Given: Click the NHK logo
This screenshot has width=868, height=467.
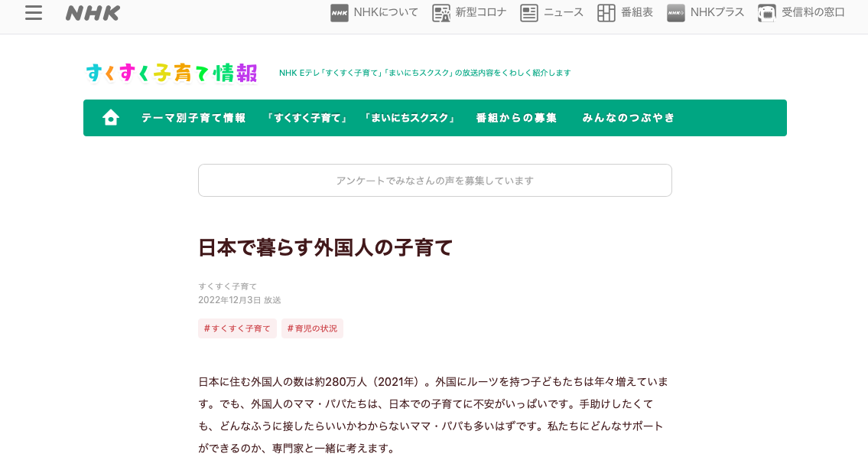Looking at the screenshot, I should tap(93, 13).
